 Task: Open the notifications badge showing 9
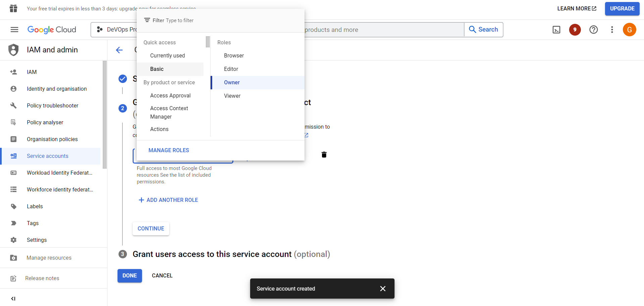575,30
